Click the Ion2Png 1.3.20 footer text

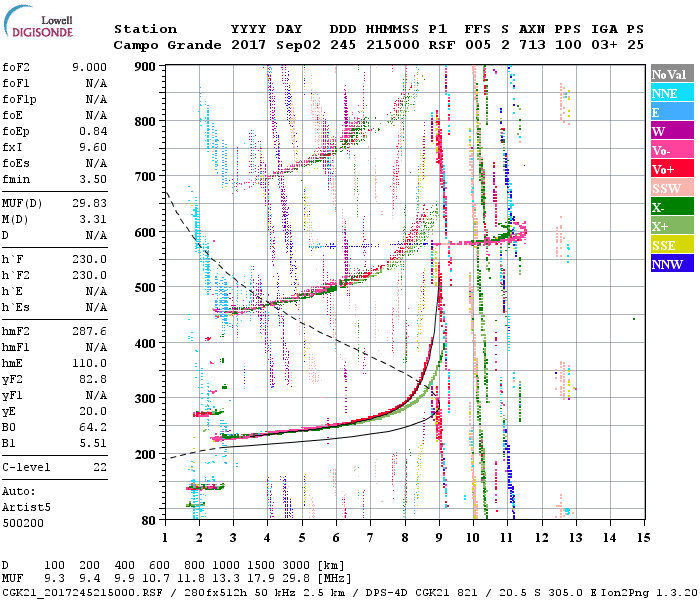click(x=650, y=592)
